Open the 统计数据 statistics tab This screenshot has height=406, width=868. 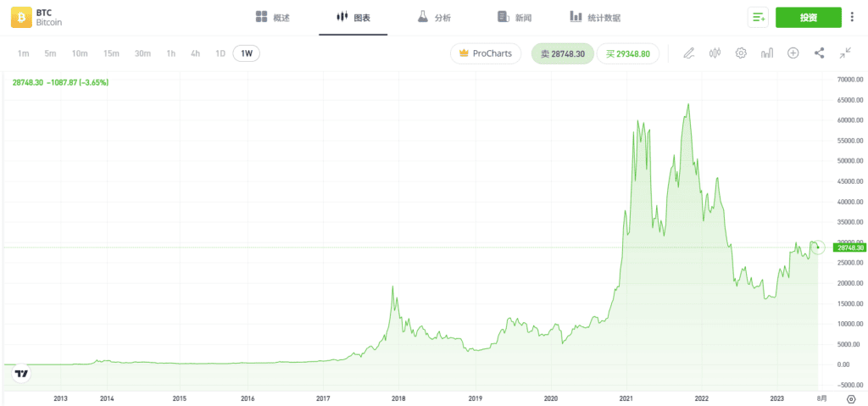pos(595,18)
